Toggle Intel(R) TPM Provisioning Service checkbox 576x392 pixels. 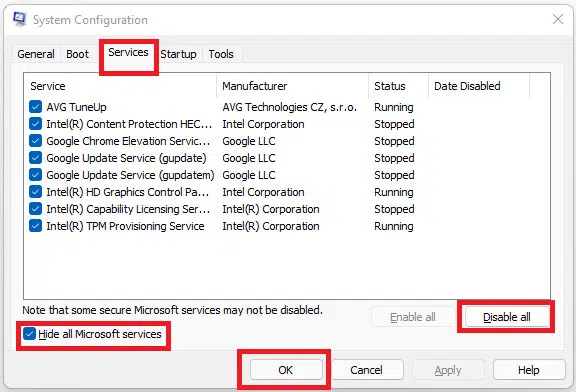pyautogui.click(x=35, y=226)
